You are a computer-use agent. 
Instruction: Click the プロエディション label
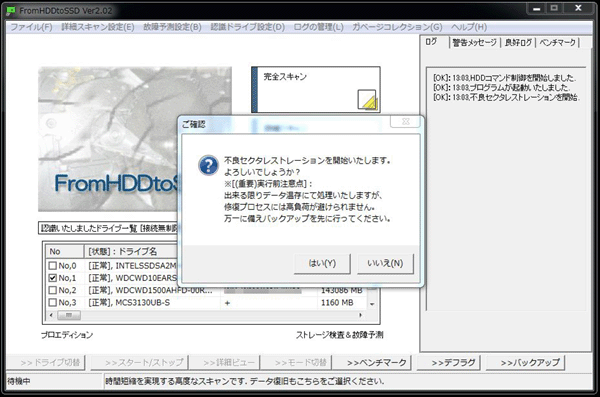click(x=67, y=335)
